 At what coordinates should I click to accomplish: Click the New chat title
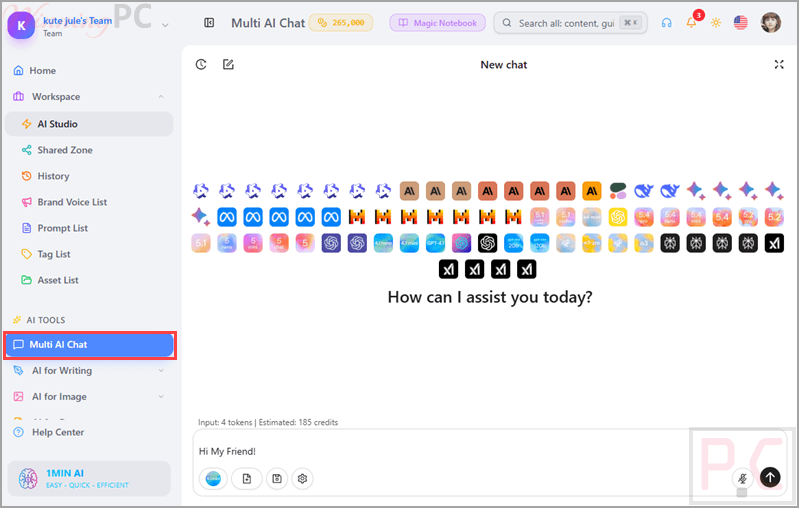[x=503, y=65]
